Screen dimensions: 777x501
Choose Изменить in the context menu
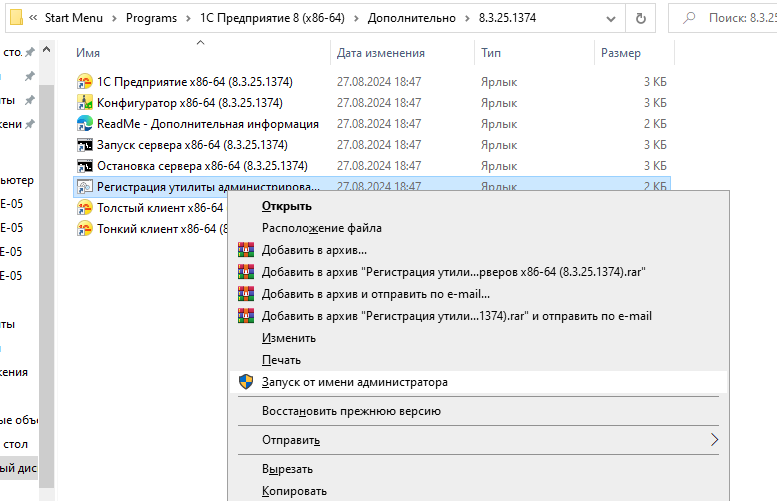(x=288, y=338)
